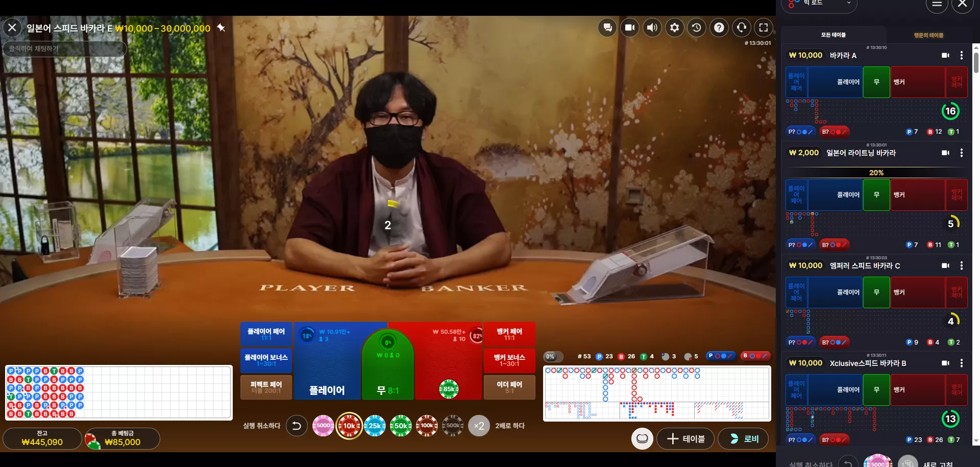The width and height of the screenshot is (980, 467).
Task: Toggle the video camera icon in top toolbar
Action: point(630,28)
